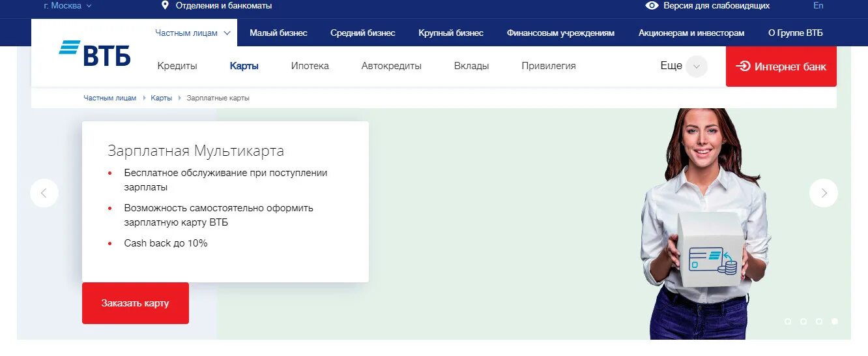Image resolution: width=868 pixels, height=356 pixels.
Task: Click the Зарплатная Мультикарта heading
Action: coord(195,151)
